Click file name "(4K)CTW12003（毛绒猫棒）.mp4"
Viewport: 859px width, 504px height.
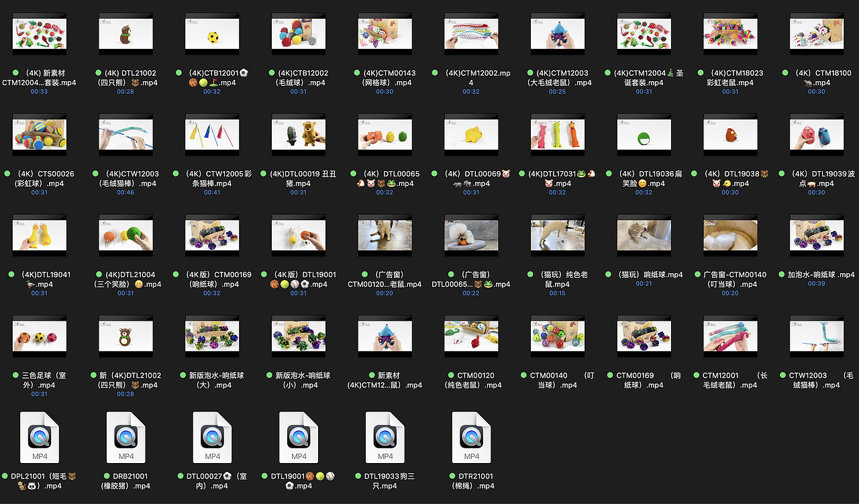(x=125, y=179)
